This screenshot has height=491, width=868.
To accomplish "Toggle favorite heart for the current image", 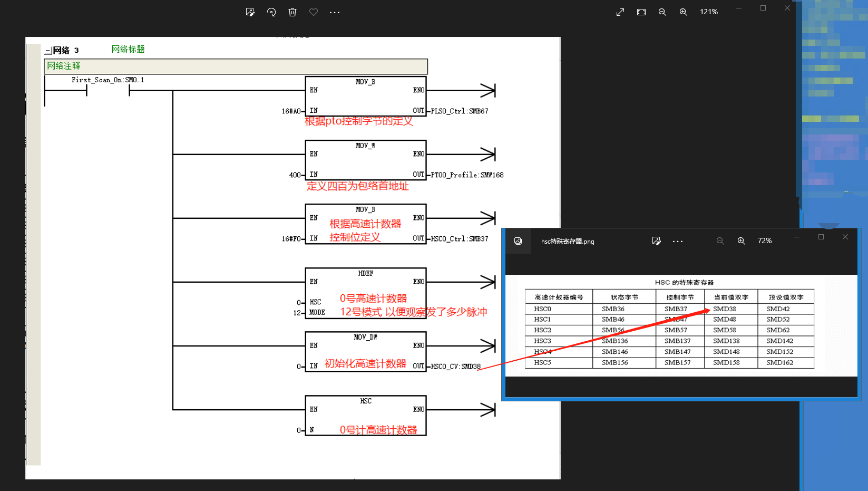I will click(x=314, y=12).
